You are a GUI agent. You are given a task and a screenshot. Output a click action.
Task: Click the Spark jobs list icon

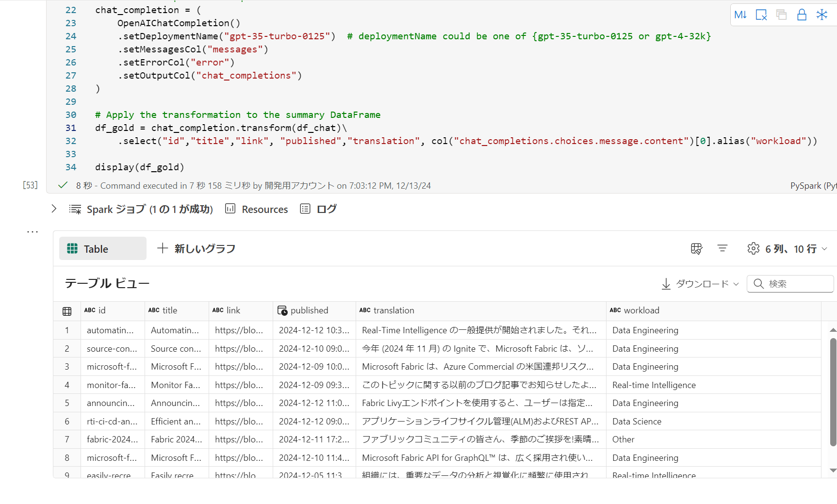[75, 209]
